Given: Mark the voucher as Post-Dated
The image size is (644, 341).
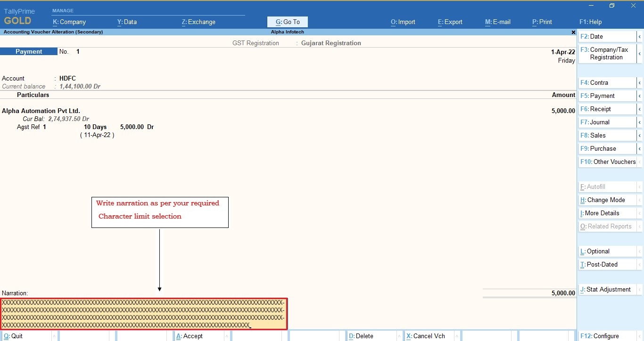Looking at the screenshot, I should click(603, 264).
